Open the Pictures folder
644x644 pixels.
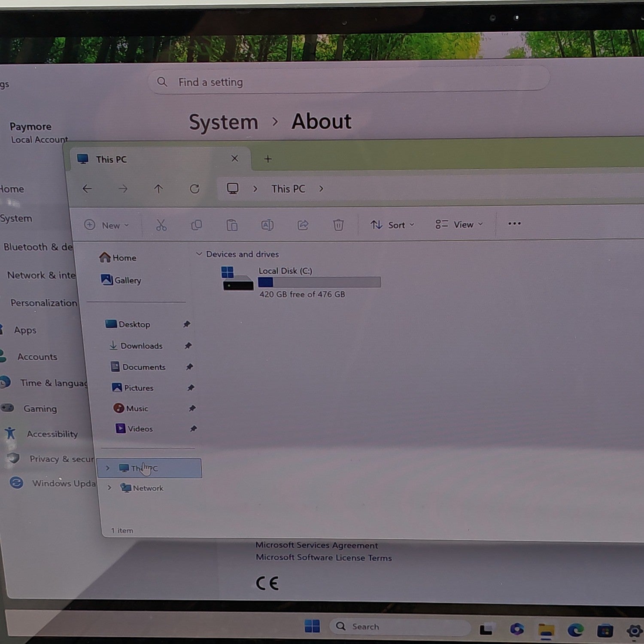tap(133, 388)
